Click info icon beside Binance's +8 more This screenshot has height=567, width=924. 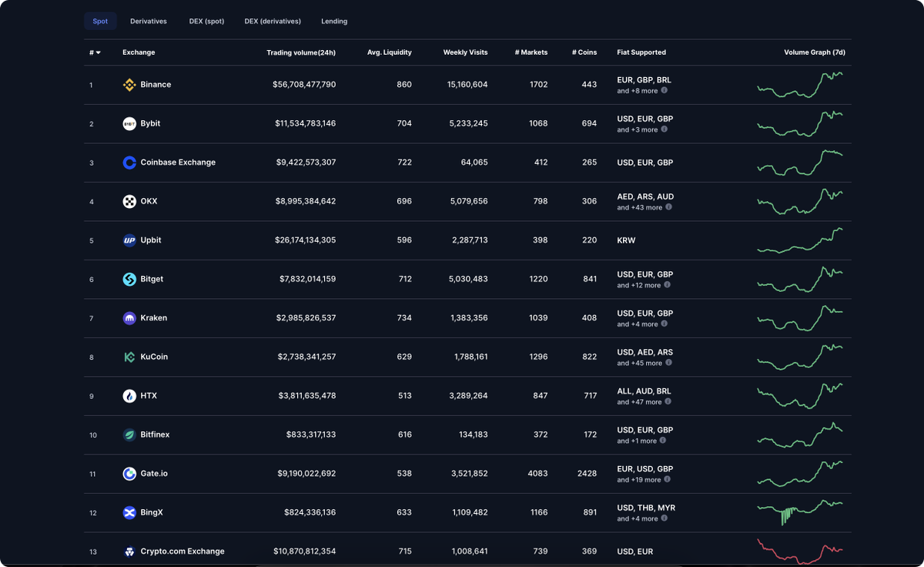coord(665,90)
